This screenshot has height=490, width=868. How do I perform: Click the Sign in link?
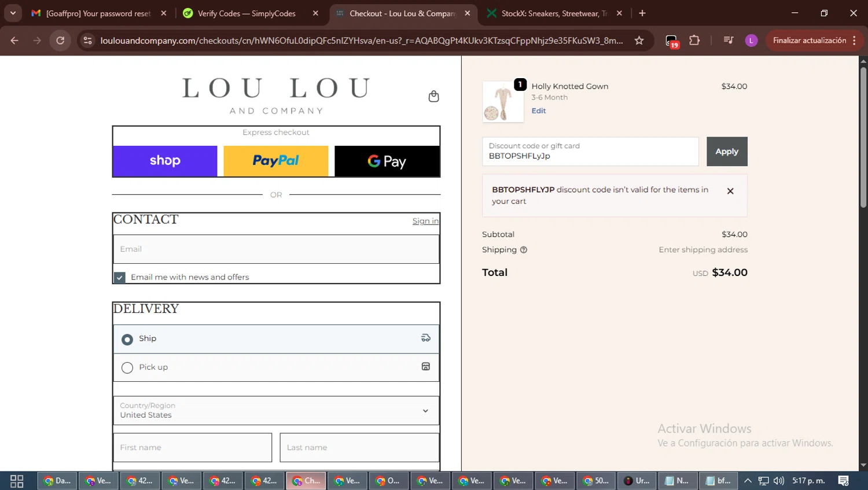[425, 221]
